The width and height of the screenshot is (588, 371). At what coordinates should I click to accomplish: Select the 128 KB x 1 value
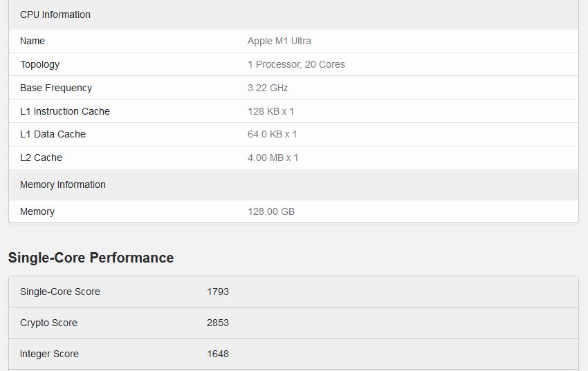coord(271,111)
